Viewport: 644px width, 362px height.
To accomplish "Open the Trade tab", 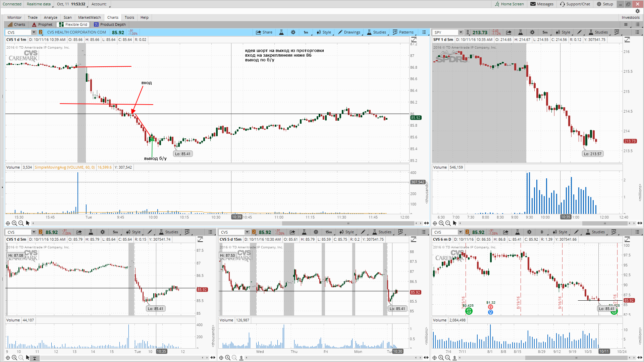I will (33, 17).
